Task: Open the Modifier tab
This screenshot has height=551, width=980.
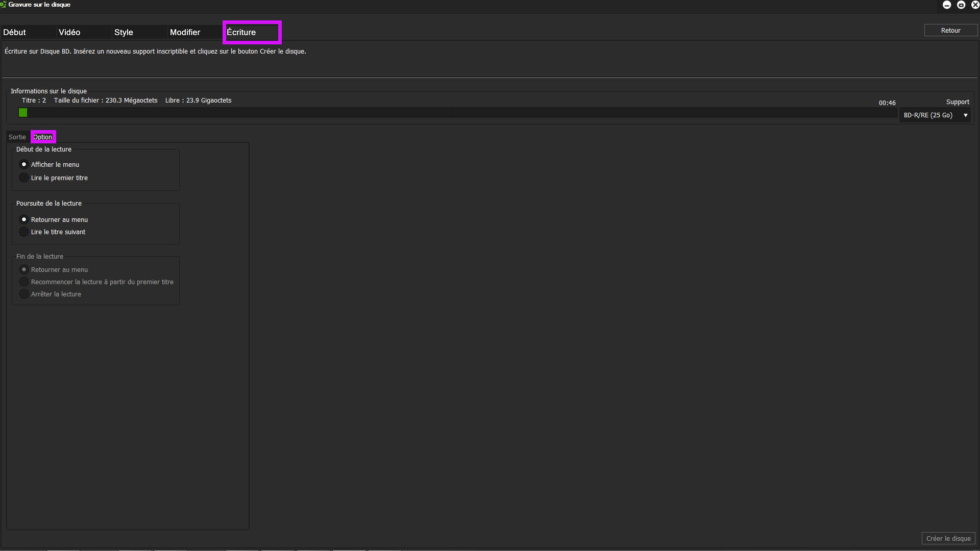Action: coord(185,32)
